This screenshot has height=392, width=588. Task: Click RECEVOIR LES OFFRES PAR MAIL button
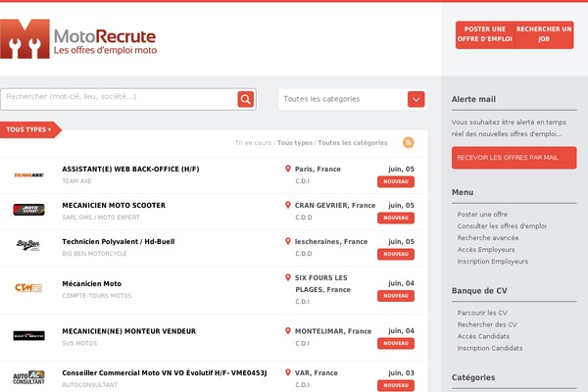514,158
